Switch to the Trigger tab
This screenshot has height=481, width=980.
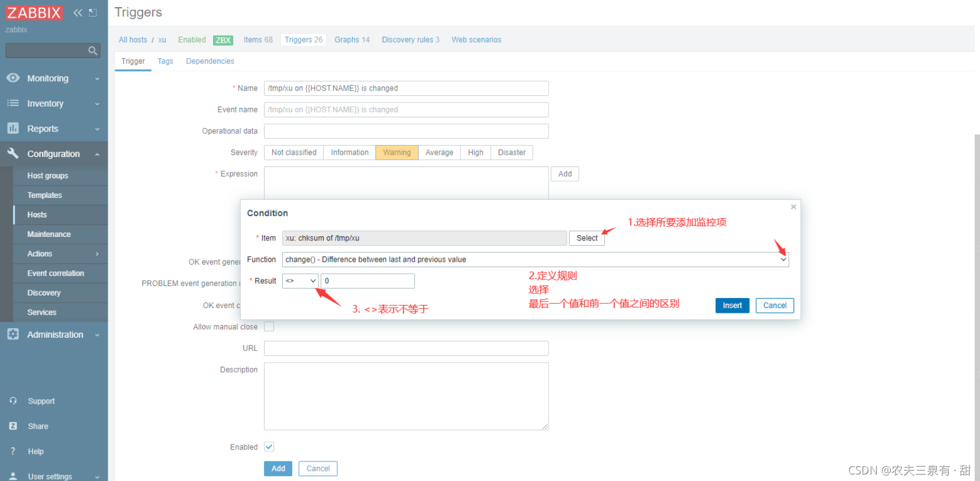[x=133, y=61]
